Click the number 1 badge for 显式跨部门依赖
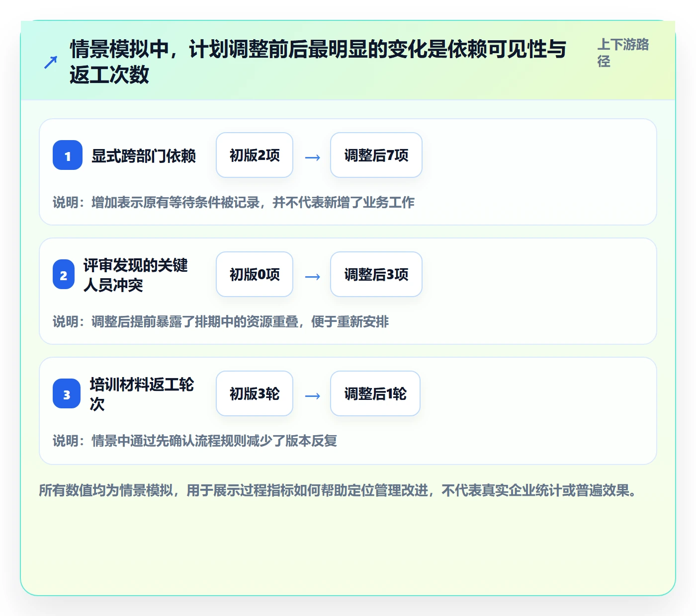This screenshot has height=616, width=696. (68, 155)
